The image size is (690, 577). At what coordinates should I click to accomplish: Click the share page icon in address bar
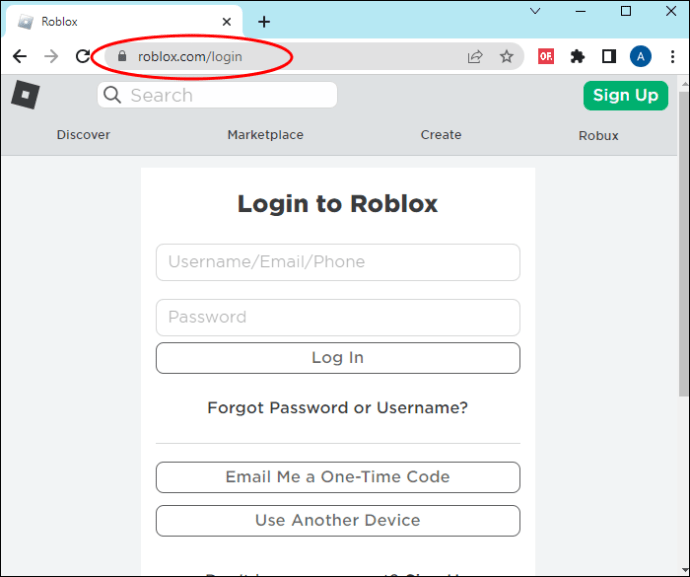coord(475,56)
